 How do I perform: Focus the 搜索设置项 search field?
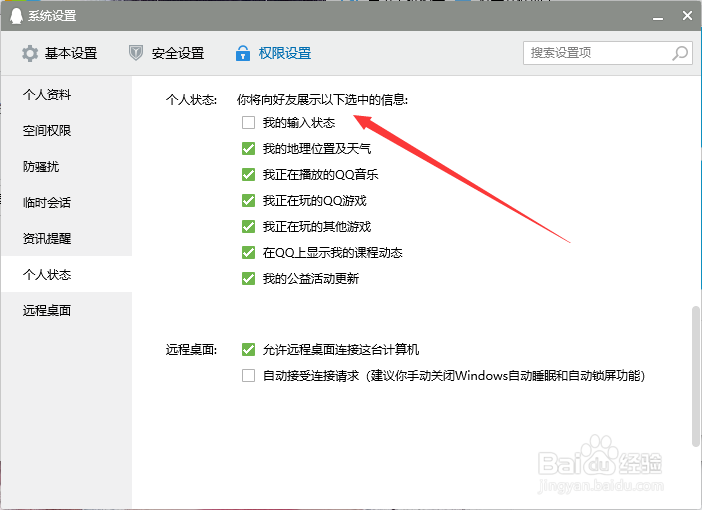(x=608, y=53)
